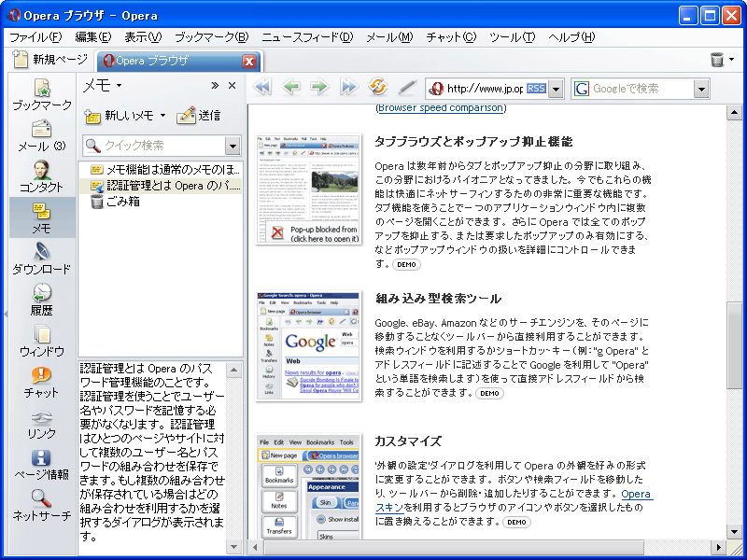Open the ヘルプ(H) menu
The height and width of the screenshot is (560, 747).
pos(571,37)
